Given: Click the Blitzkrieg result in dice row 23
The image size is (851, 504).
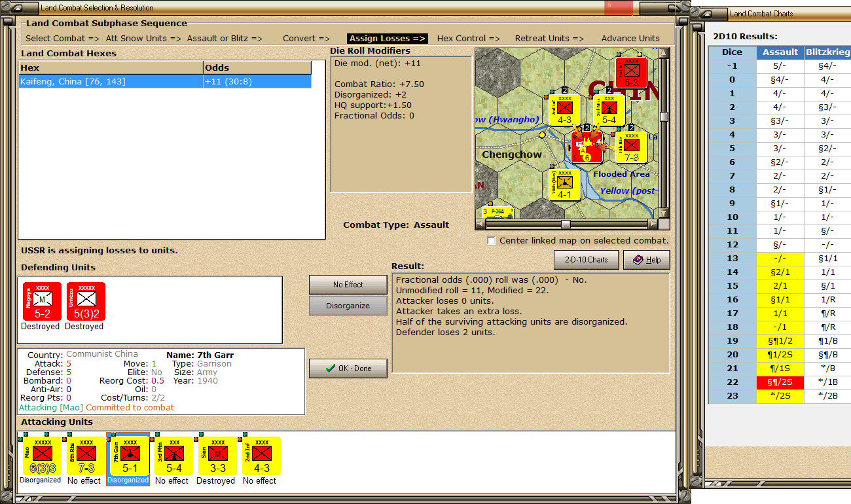Looking at the screenshot, I should coord(827,396).
